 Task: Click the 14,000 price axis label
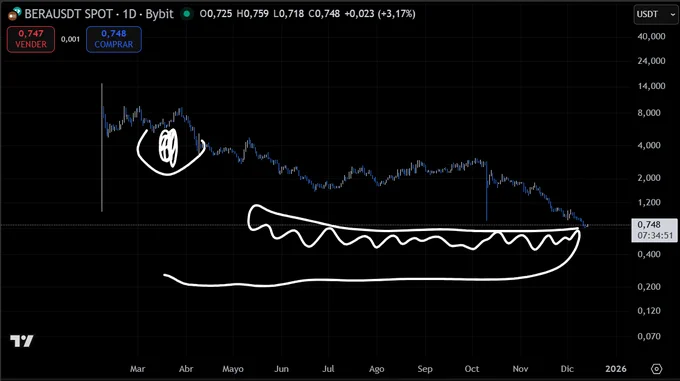(651, 86)
